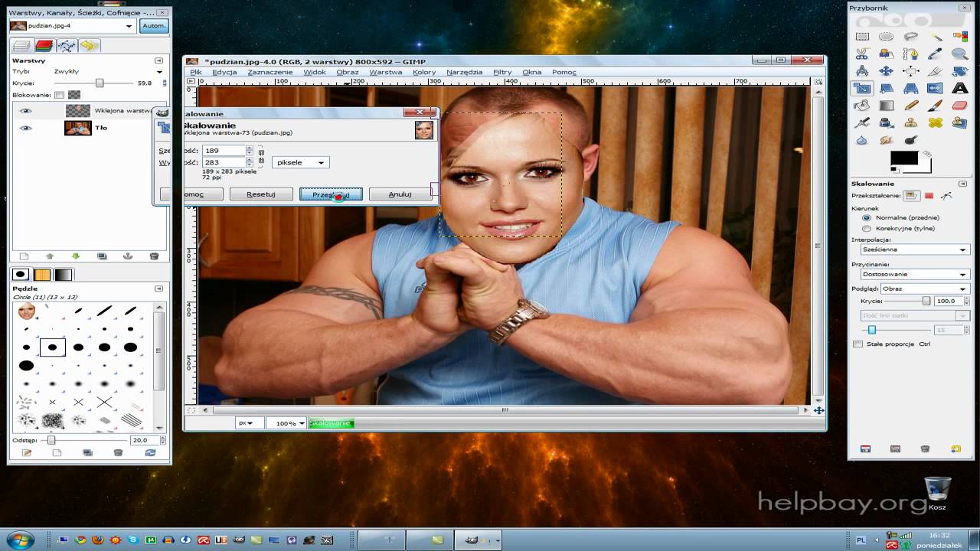Screen dimensions: 980x551
Task: Open the pudzian.jpg-4 image selector dropdown
Action: pos(72,26)
